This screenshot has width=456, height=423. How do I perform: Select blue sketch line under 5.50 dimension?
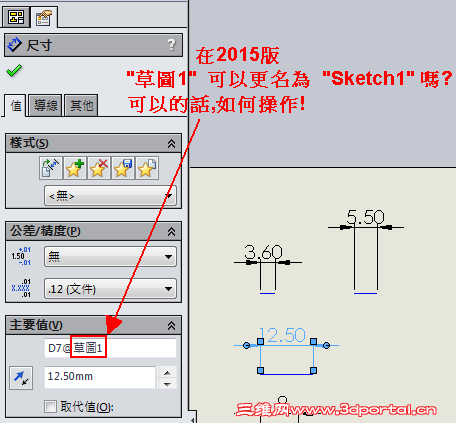(365, 293)
